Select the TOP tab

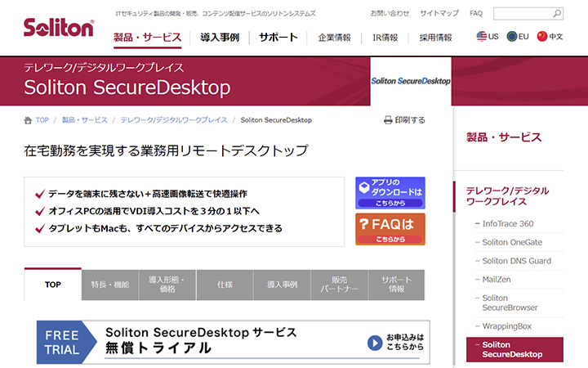tap(53, 285)
